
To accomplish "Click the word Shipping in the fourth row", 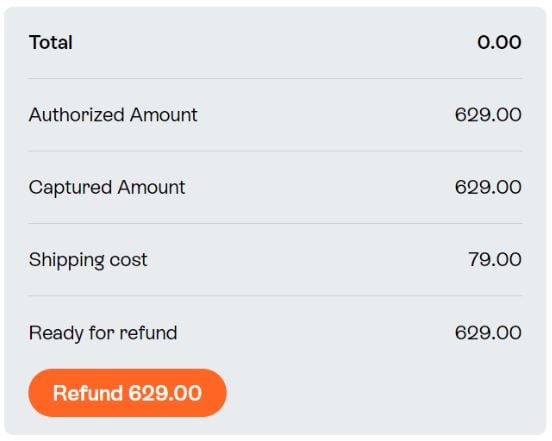I will coord(67,260).
